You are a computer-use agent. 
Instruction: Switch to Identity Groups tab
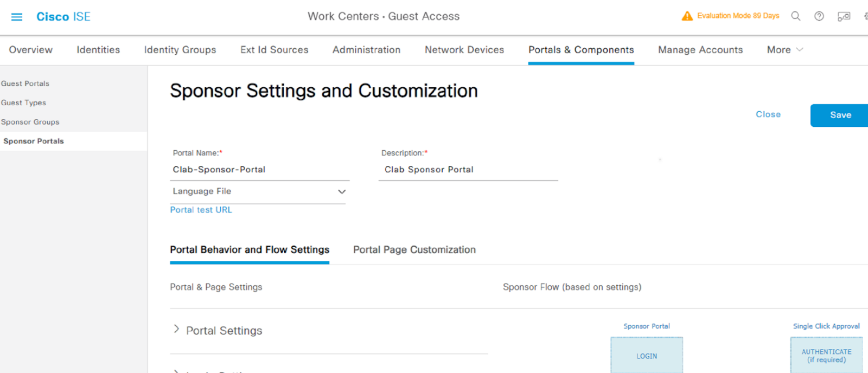[x=180, y=50]
